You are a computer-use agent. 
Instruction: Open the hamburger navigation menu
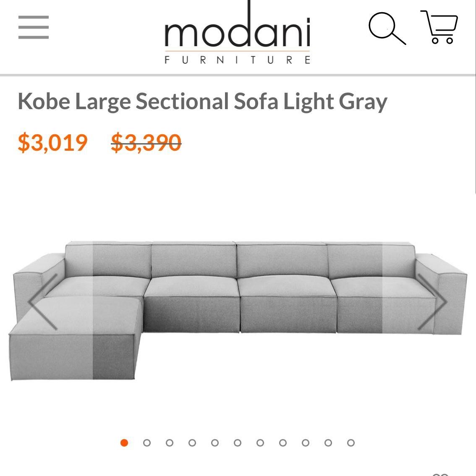point(34,27)
